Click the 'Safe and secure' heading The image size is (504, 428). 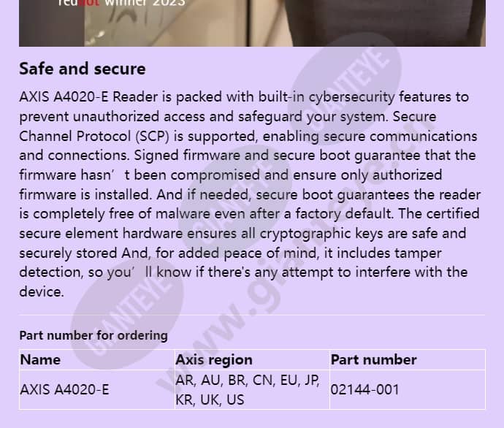(83, 69)
